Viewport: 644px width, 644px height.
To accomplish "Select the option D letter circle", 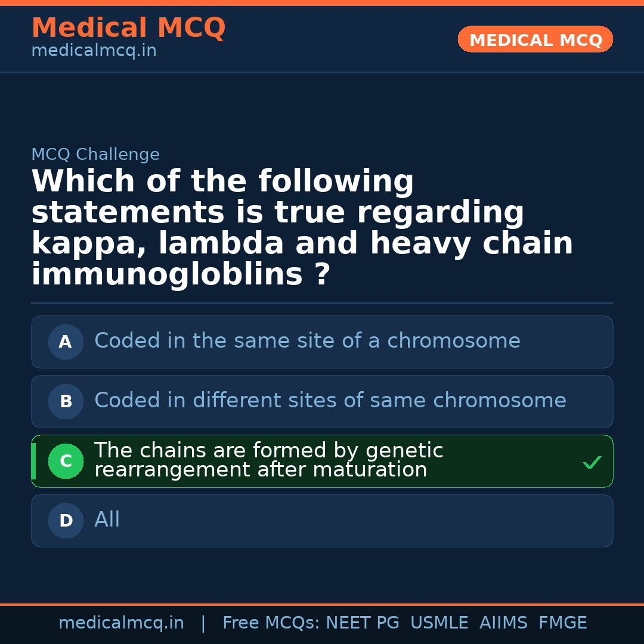I will point(66,521).
